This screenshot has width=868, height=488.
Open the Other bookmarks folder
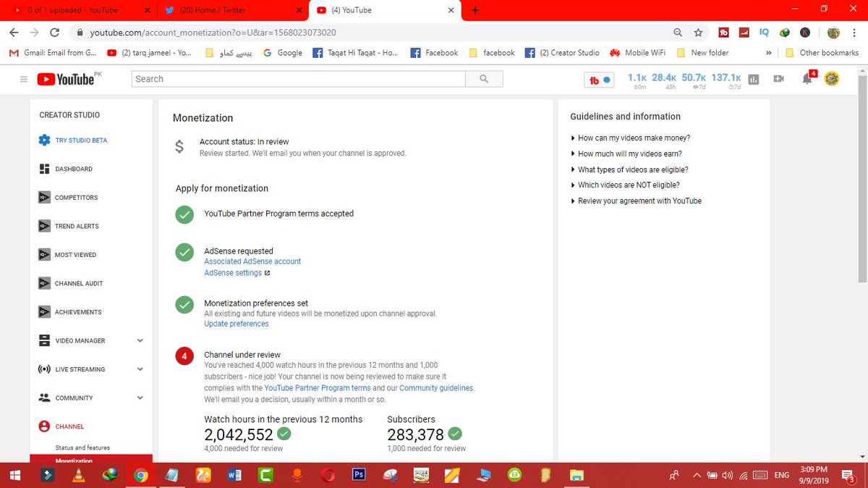pos(822,53)
